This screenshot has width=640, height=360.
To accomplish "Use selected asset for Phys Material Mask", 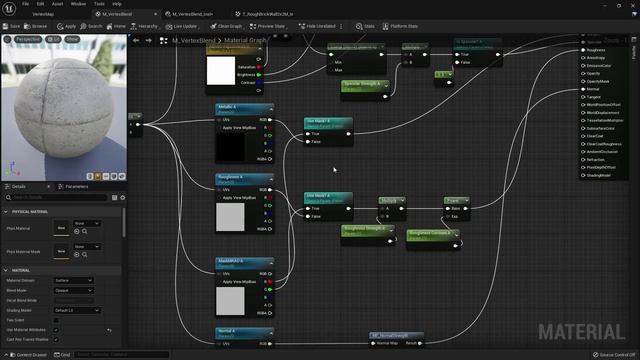I will coord(77,255).
